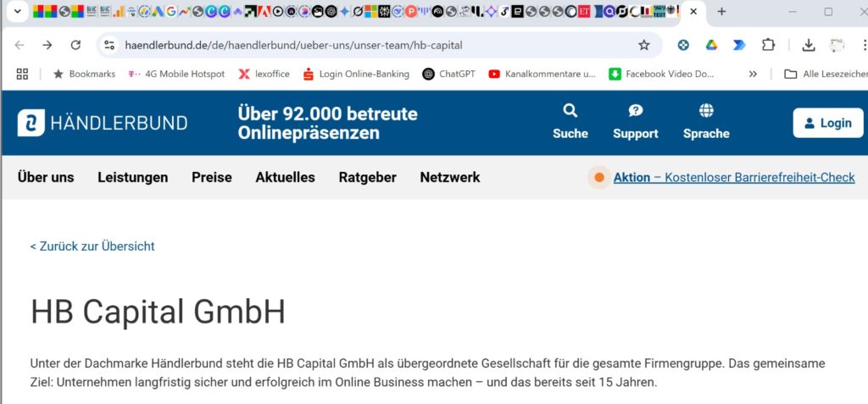Open the Google Drive extension icon
Viewport: 868px width, 404px height.
pyautogui.click(x=711, y=46)
